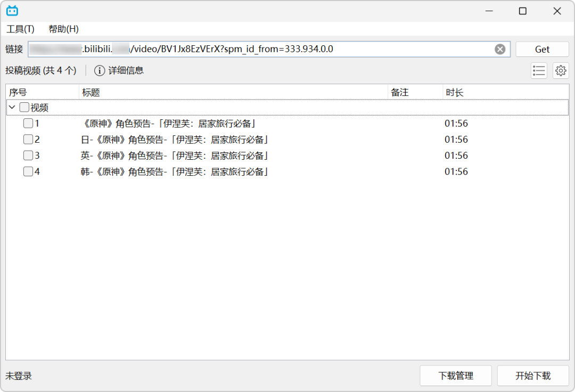Screen dimensions: 575x392
Task: Open the list view options icon
Action: 539,70
